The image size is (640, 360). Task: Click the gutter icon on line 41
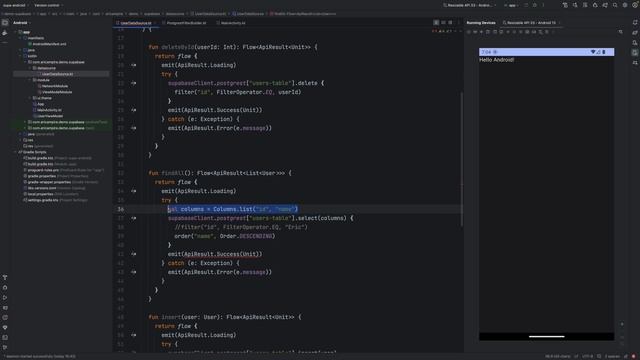[x=133, y=254]
